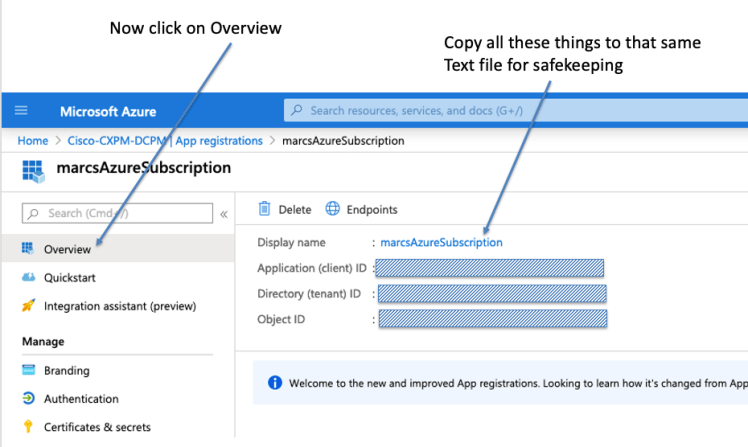Click the Object ID value
The image size is (748, 447).
coord(493,318)
